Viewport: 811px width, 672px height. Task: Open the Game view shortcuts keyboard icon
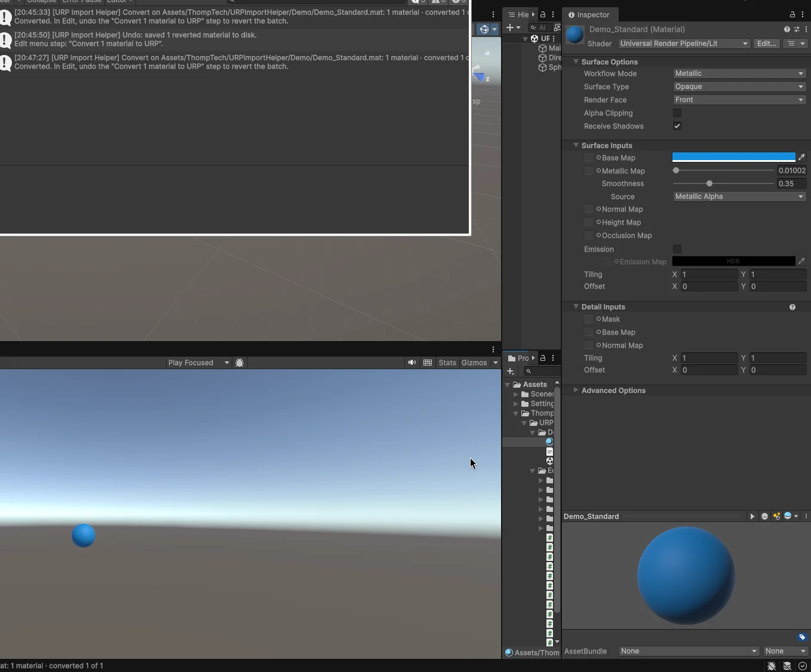pos(428,363)
